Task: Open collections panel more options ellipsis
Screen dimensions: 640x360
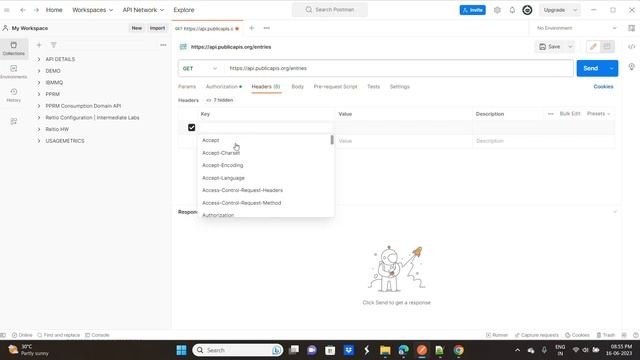Action: [163, 45]
